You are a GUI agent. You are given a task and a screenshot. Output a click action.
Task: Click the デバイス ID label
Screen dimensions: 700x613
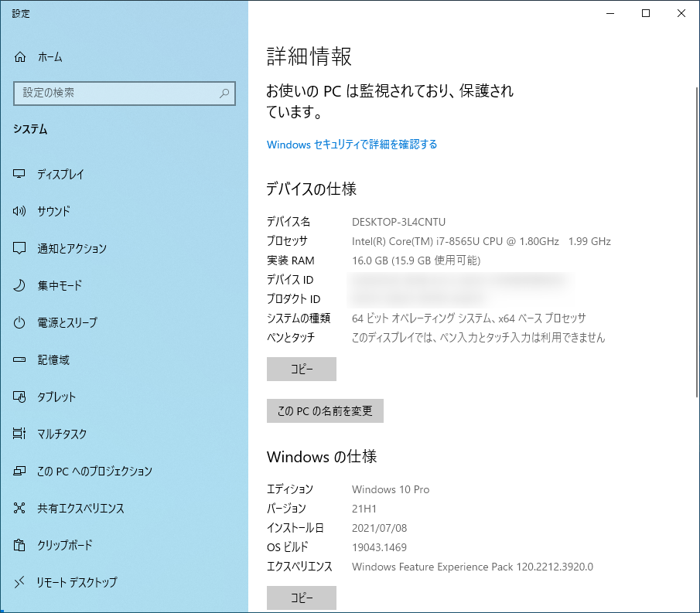coord(290,280)
